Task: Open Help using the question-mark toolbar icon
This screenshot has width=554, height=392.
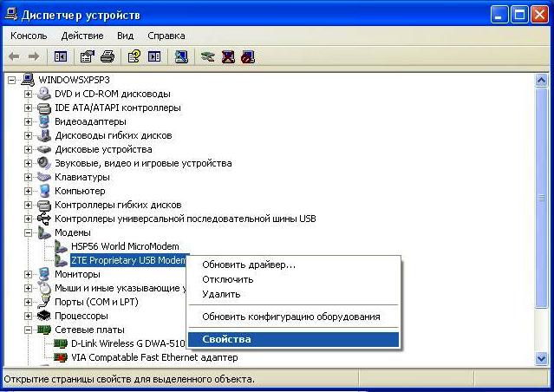Action: (134, 56)
